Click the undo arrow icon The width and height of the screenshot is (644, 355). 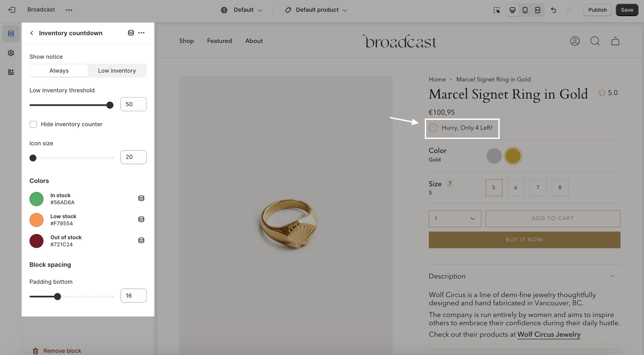553,10
